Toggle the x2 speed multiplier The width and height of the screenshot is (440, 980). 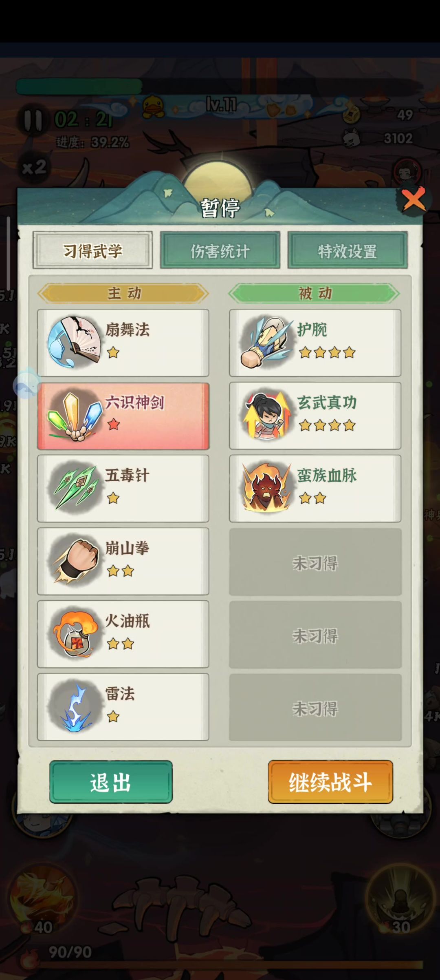(34, 167)
